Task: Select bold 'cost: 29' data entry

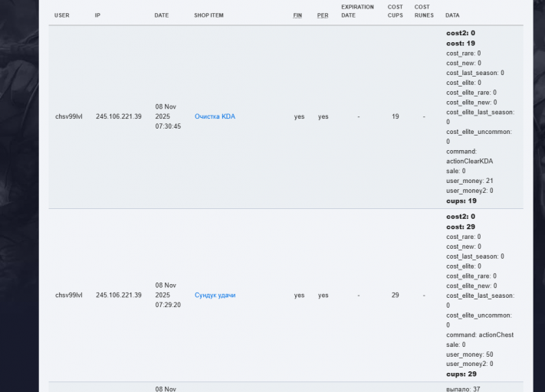Action: coord(461,227)
